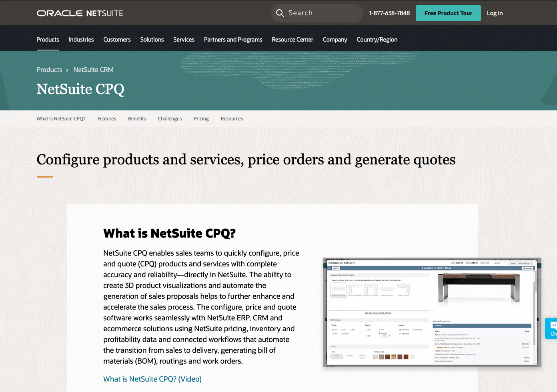
Task: Open the What is NetSuite CPQ? (Video) link
Action: pyautogui.click(x=152, y=379)
